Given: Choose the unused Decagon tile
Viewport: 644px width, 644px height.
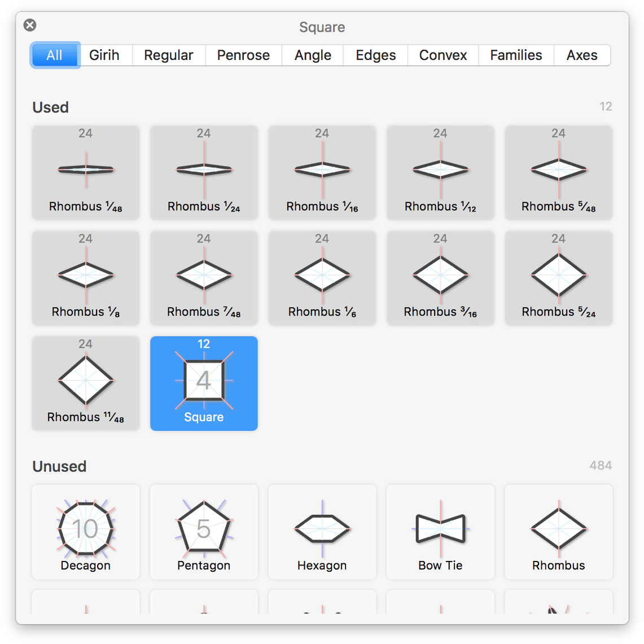Looking at the screenshot, I should (86, 531).
